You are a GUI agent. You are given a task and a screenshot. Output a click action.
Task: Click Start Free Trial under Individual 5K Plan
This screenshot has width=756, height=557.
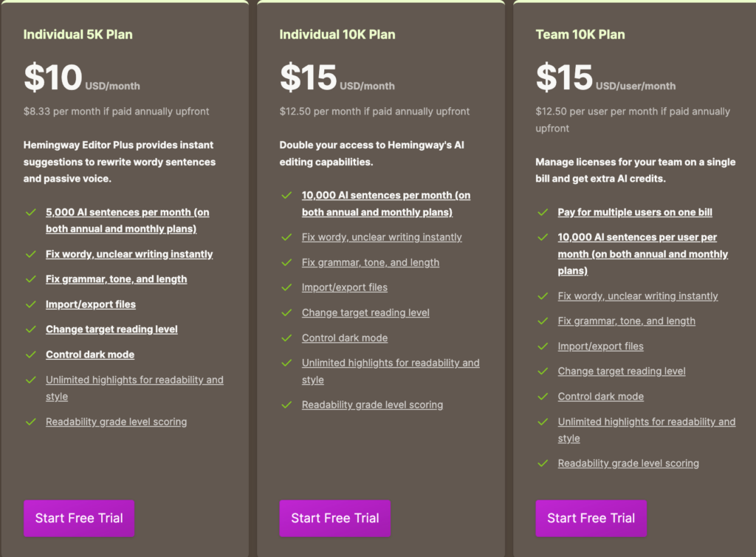click(x=79, y=518)
